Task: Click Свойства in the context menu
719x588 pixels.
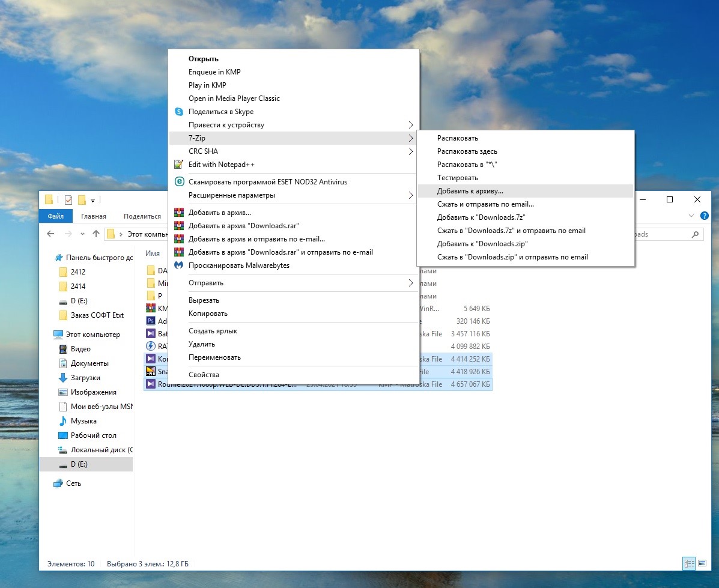Action: coord(204,375)
